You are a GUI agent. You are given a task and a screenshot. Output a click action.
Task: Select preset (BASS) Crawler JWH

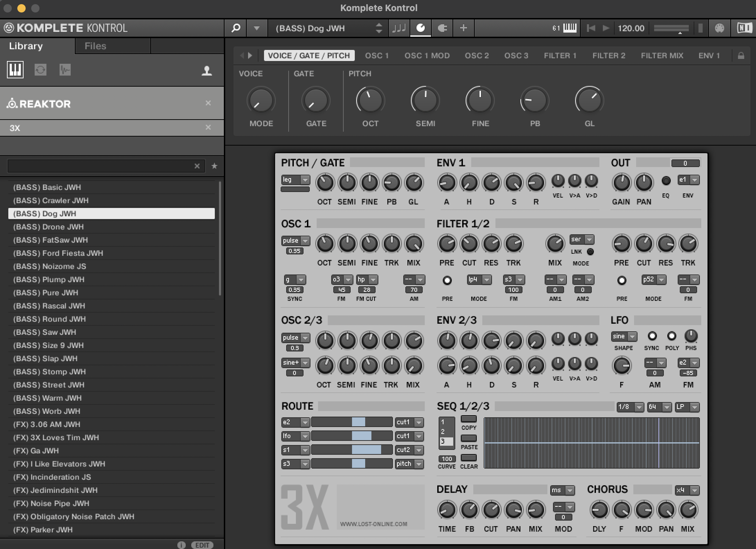pyautogui.click(x=111, y=200)
